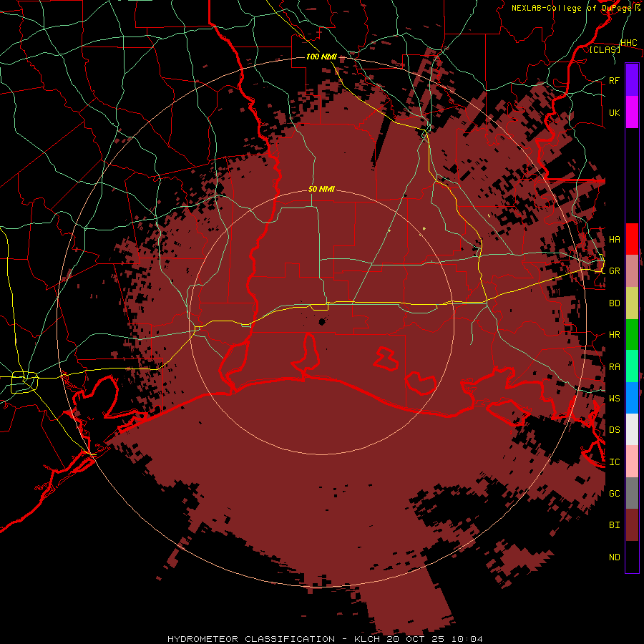Click the black ND legend color swatch
The image size is (644, 644).
point(632,557)
